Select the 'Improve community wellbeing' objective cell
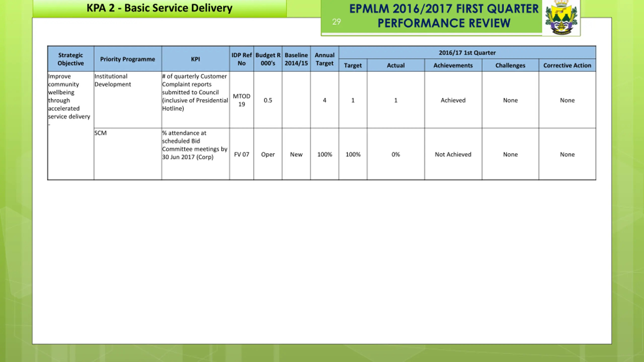This screenshot has height=362, width=644. pyautogui.click(x=71, y=126)
